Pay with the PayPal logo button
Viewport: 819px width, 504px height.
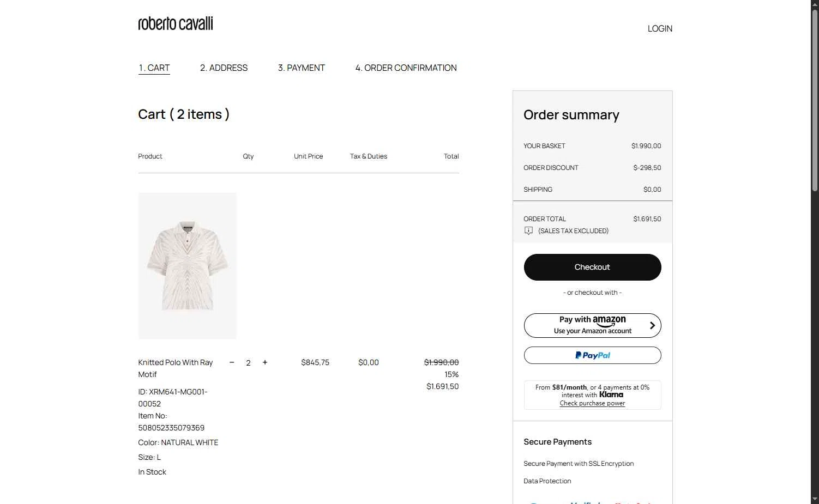point(593,355)
